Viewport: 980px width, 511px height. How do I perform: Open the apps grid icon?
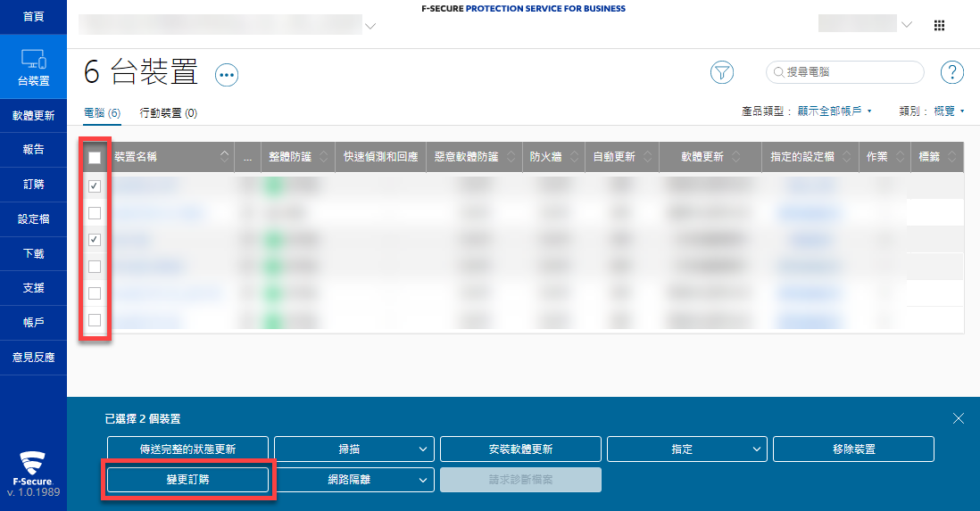click(x=939, y=25)
